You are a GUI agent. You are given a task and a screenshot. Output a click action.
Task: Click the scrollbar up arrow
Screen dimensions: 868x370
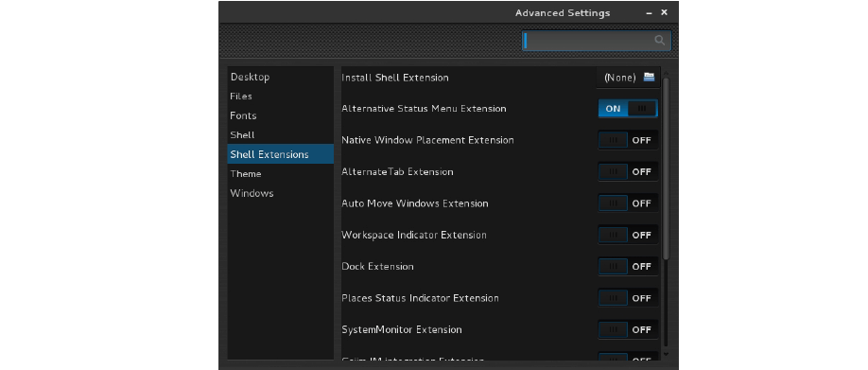(666, 73)
